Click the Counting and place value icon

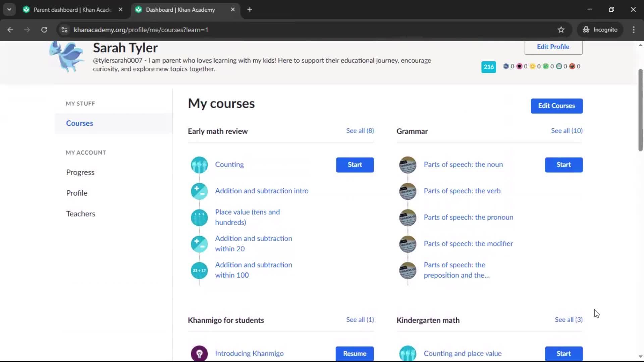coord(408,353)
